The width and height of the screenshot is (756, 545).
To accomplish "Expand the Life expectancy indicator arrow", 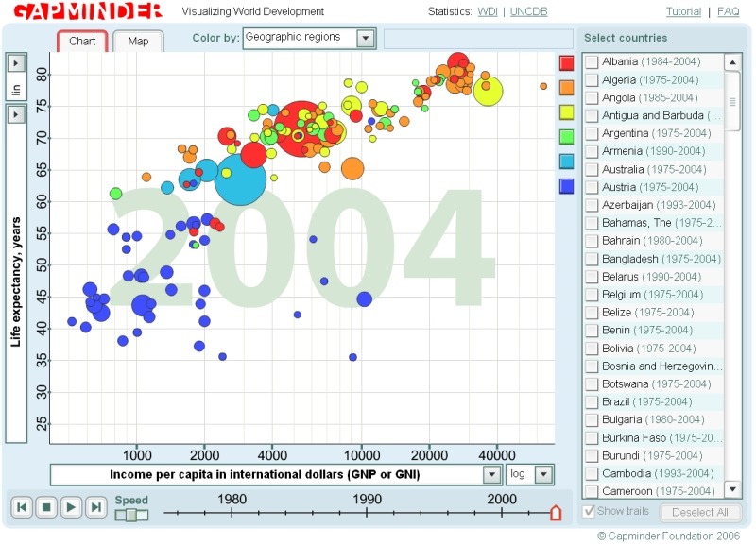I will [16, 114].
